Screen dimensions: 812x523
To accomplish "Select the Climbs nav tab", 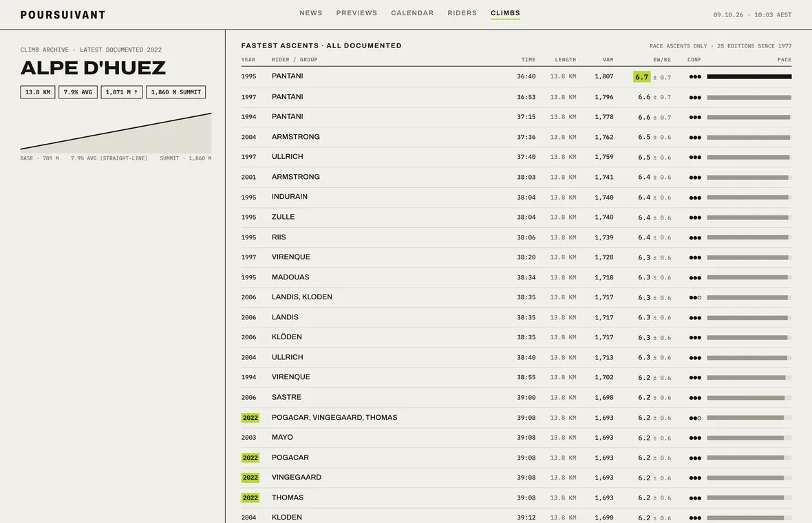I will [505, 13].
